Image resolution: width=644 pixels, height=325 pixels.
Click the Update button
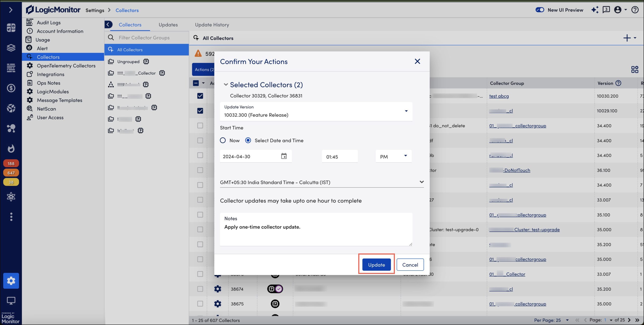pos(376,265)
